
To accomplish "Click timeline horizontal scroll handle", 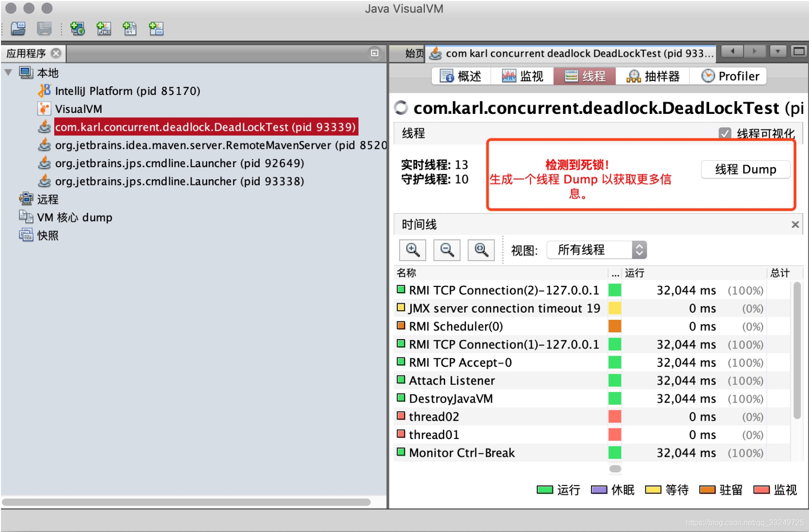I will [615, 469].
